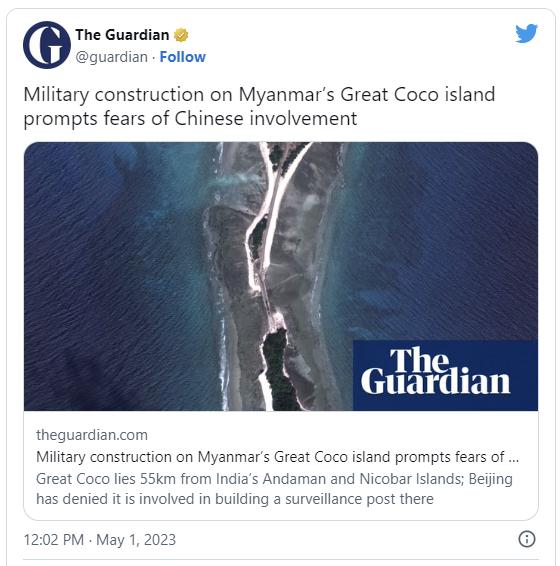560x566 pixels.
Task: Open The Guardian round profile avatar
Action: click(x=47, y=45)
